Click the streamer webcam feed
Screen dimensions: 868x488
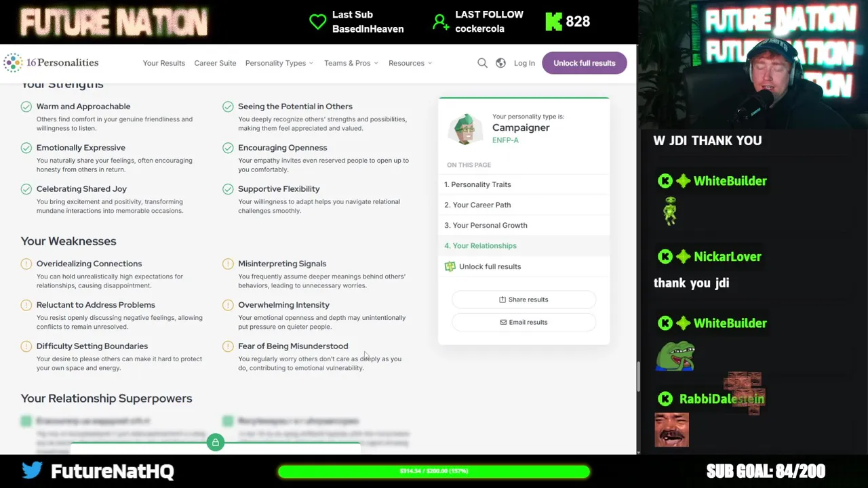(753, 64)
